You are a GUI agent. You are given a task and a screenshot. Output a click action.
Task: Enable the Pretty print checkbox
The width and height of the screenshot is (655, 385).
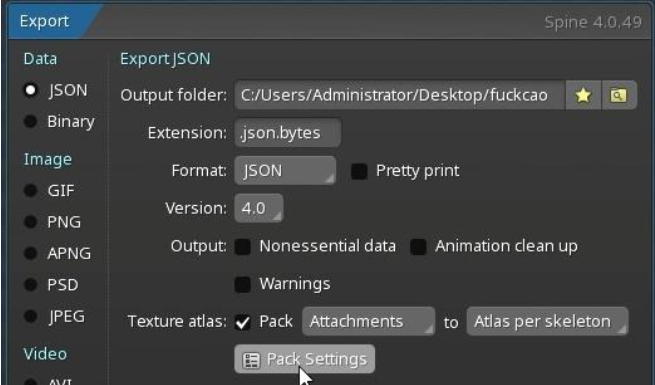[359, 171]
